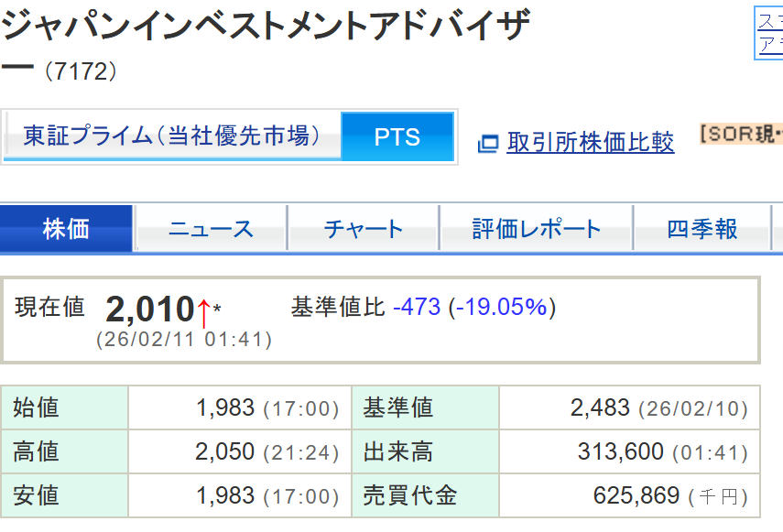Open the 株価 tab
Image resolution: width=783 pixels, height=532 pixels.
(x=67, y=229)
